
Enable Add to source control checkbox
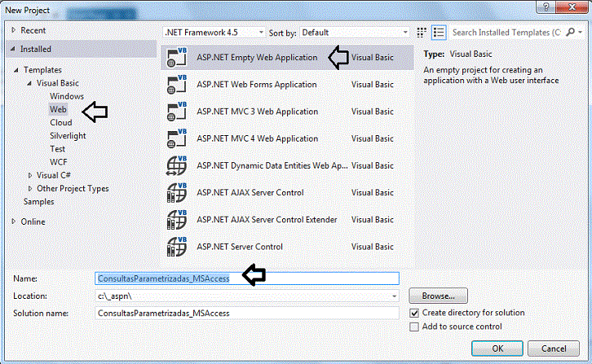414,327
